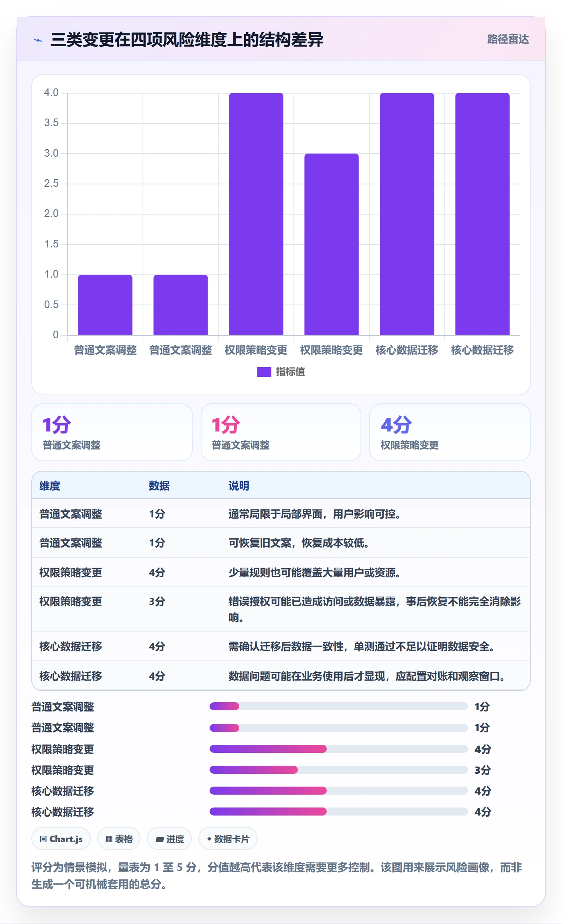Click the 0.5 y-axis label

click(51, 305)
